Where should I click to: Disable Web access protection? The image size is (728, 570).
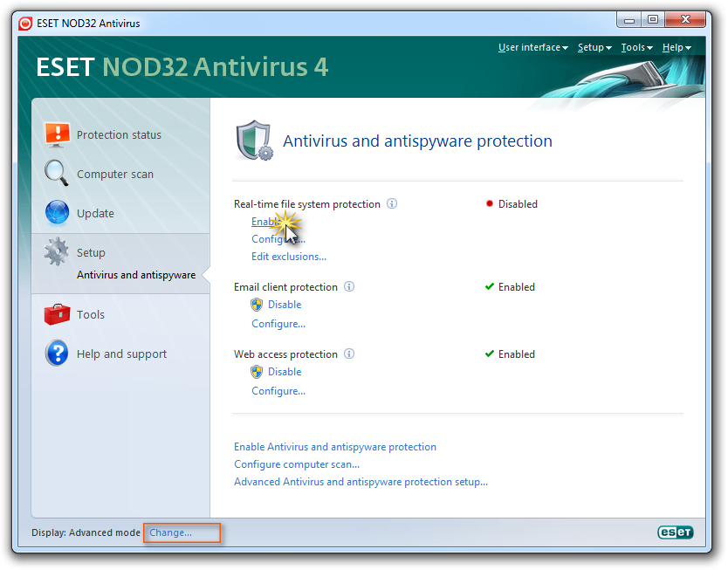pyautogui.click(x=285, y=372)
